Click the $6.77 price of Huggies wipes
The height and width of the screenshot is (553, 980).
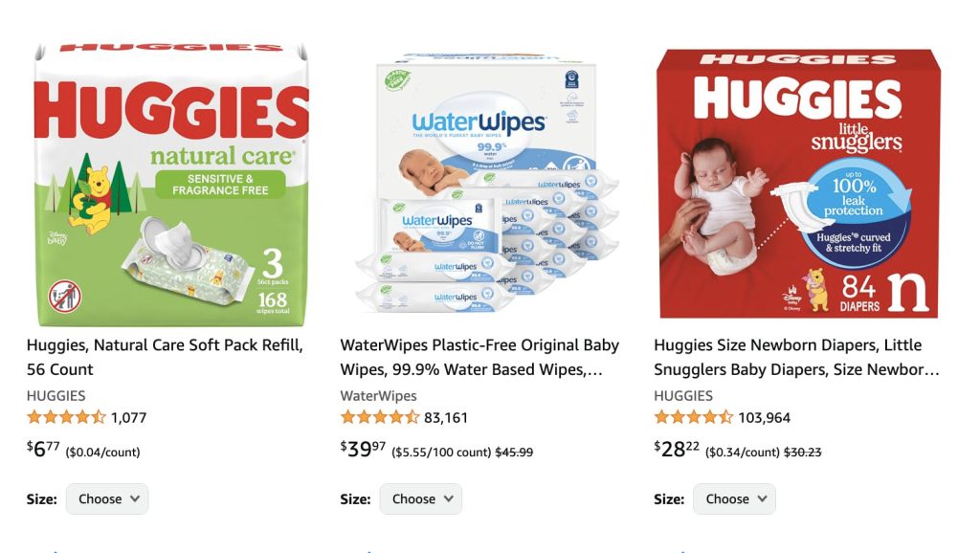click(43, 449)
